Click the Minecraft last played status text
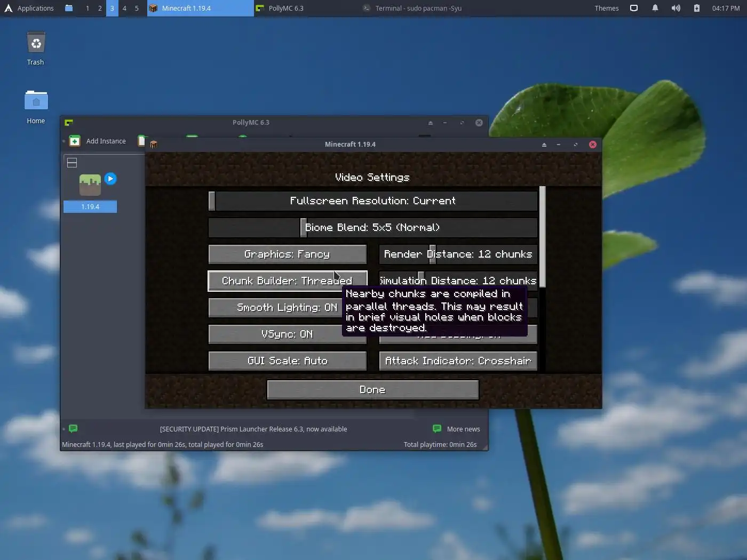Viewport: 747px width, 560px height. [163, 444]
